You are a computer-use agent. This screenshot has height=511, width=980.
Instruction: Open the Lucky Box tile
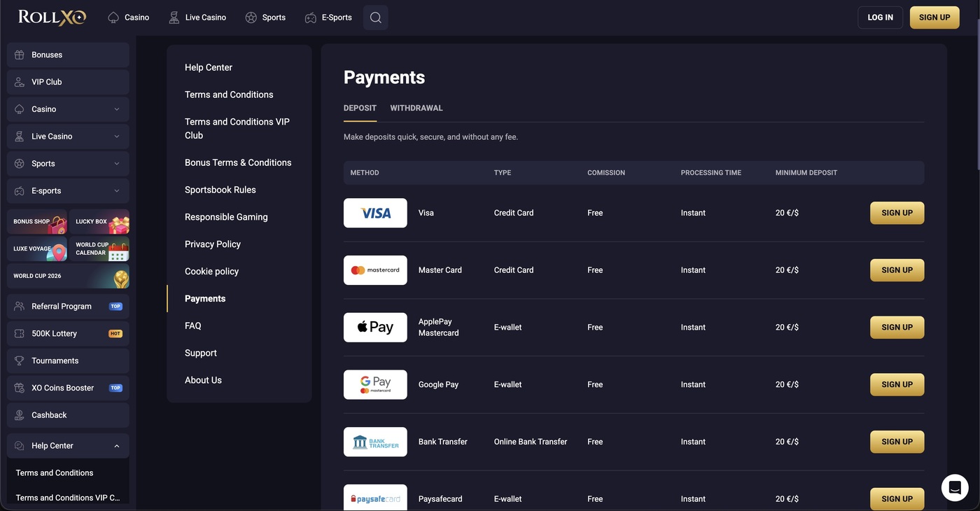[x=99, y=222]
